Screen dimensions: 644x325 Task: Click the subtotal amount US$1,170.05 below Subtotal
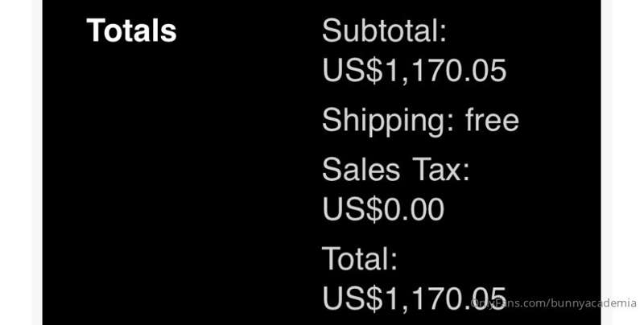pos(415,71)
